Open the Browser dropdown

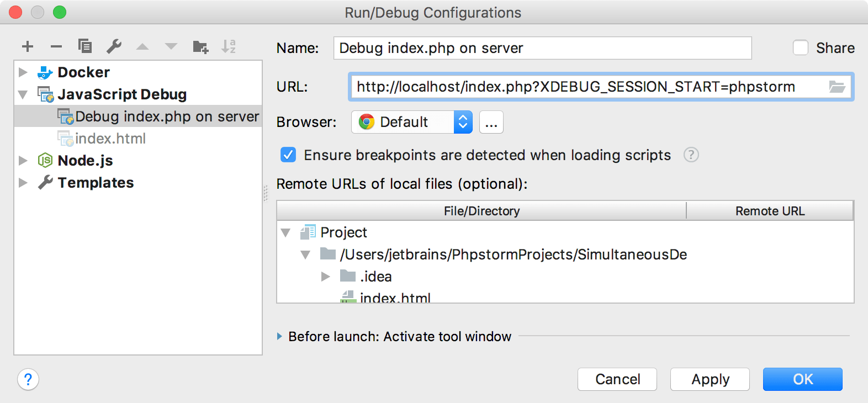464,122
